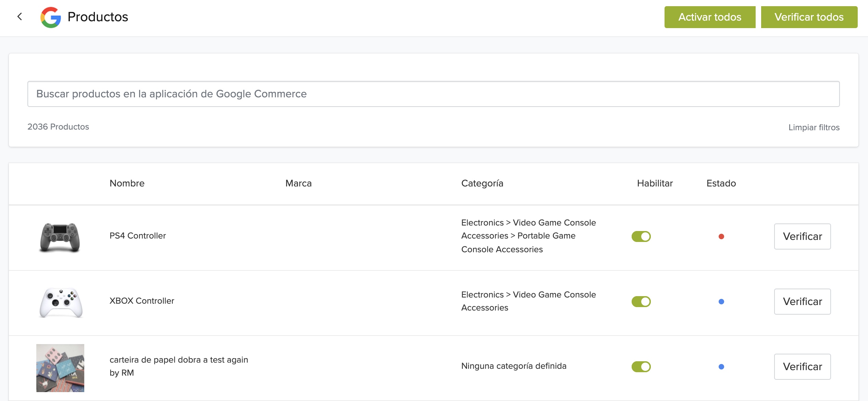Click the Nombre column header
868x401 pixels.
pyautogui.click(x=127, y=183)
